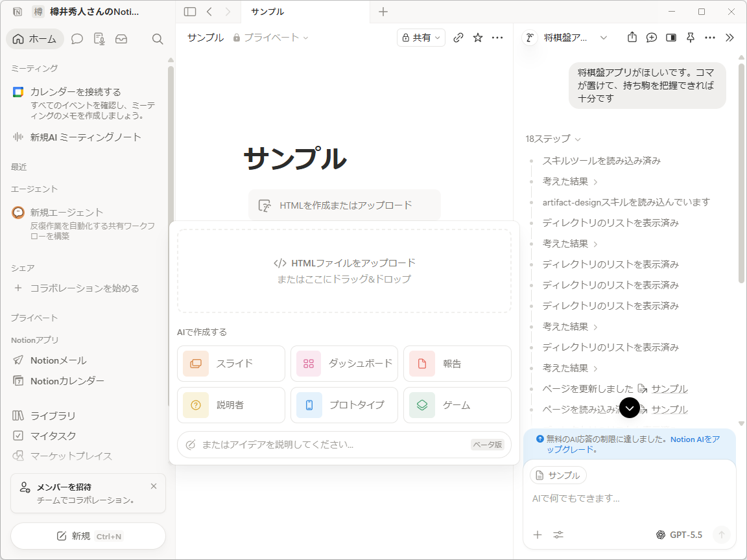
Task: Create new page with 新規 button
Action: [88, 536]
